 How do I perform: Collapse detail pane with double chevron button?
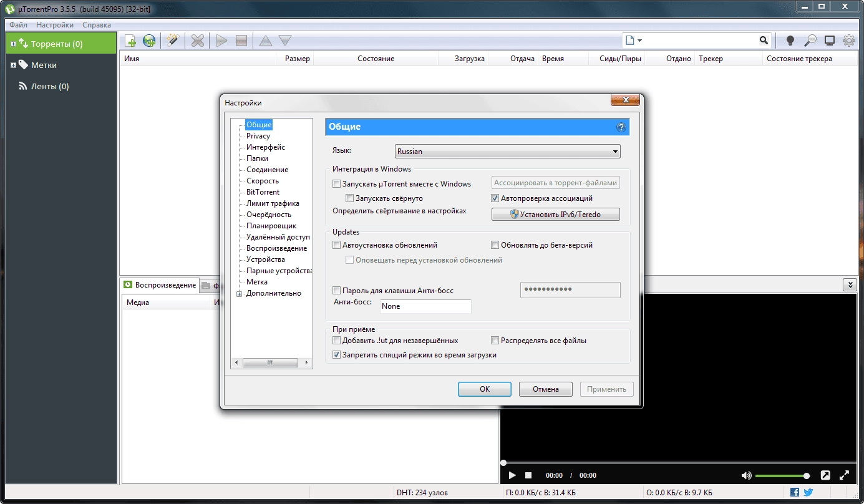coord(849,284)
